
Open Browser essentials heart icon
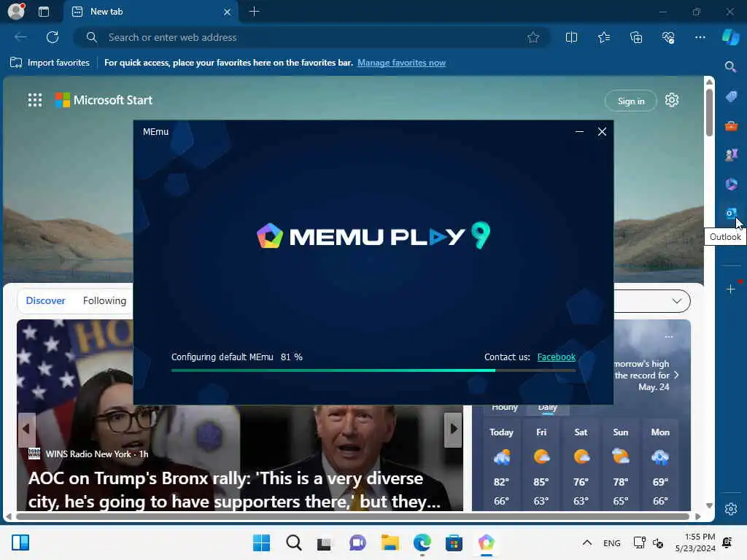pyautogui.click(x=668, y=37)
